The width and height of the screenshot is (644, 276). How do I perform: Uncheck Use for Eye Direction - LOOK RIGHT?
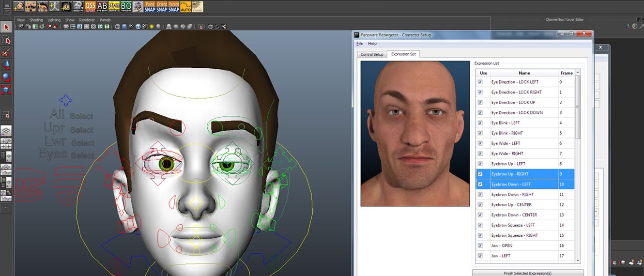(480, 92)
